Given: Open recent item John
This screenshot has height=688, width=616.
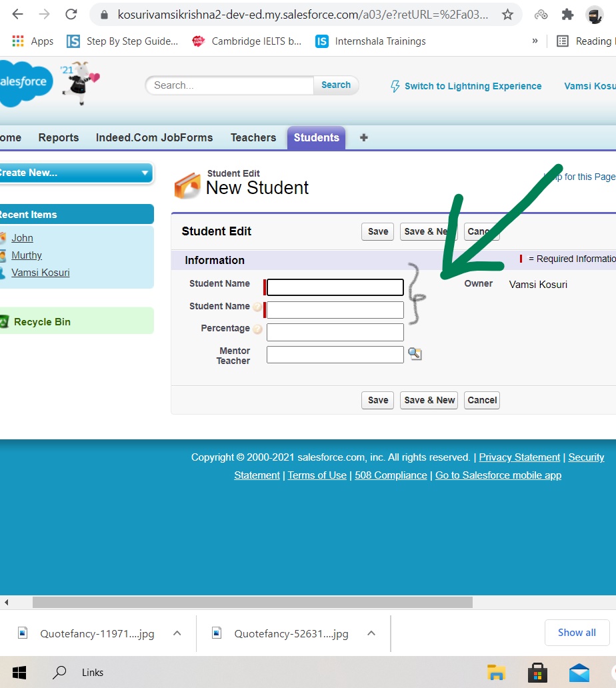Looking at the screenshot, I should [x=23, y=238].
